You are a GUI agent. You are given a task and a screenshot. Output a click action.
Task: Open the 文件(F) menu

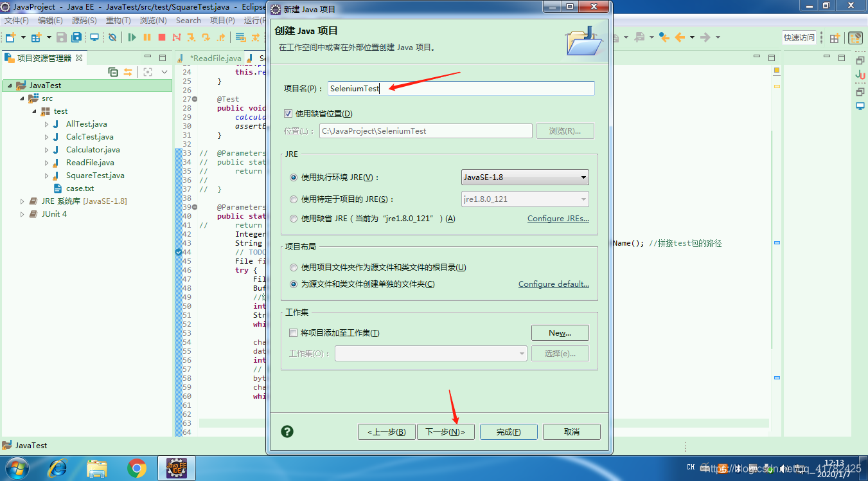[x=17, y=21]
